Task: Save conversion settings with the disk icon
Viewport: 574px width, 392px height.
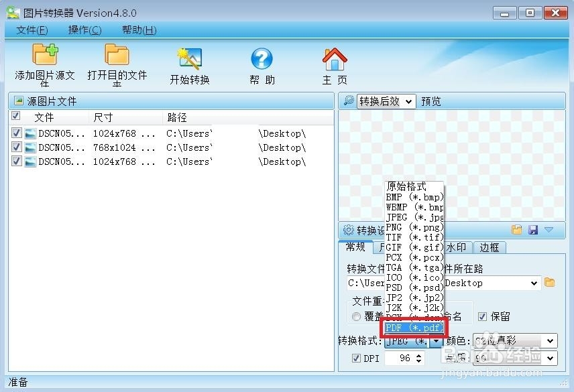Action: click(532, 229)
